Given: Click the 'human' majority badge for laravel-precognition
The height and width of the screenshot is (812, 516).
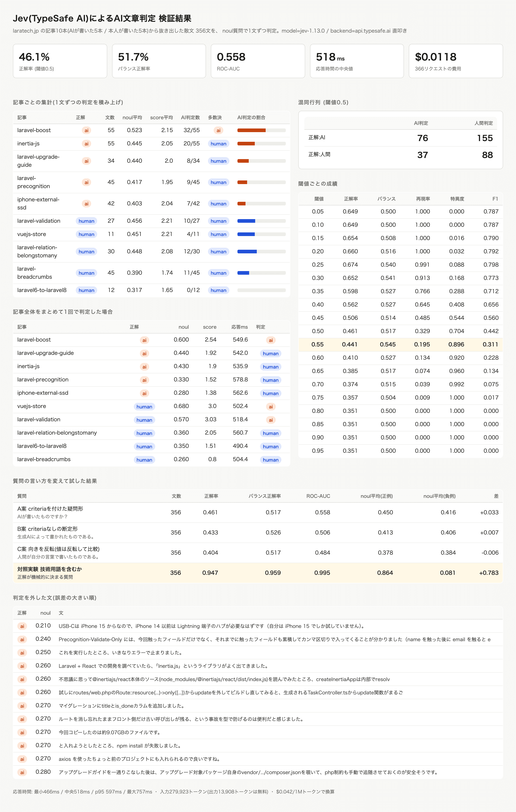Looking at the screenshot, I should point(218,182).
